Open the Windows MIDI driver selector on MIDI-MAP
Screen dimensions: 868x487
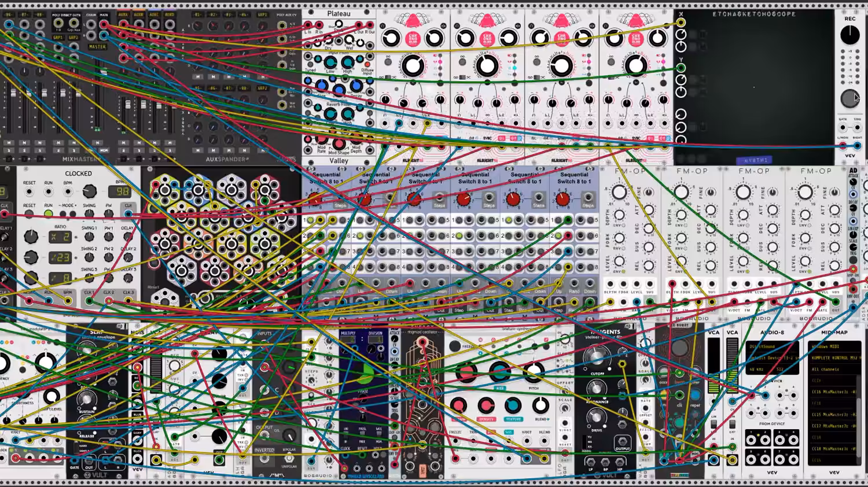coord(833,347)
